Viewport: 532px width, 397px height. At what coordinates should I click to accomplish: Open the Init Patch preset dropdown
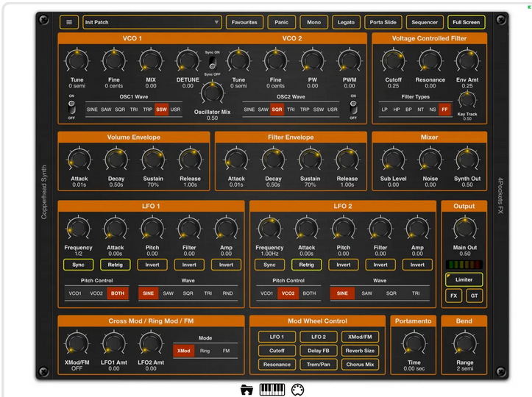(152, 22)
